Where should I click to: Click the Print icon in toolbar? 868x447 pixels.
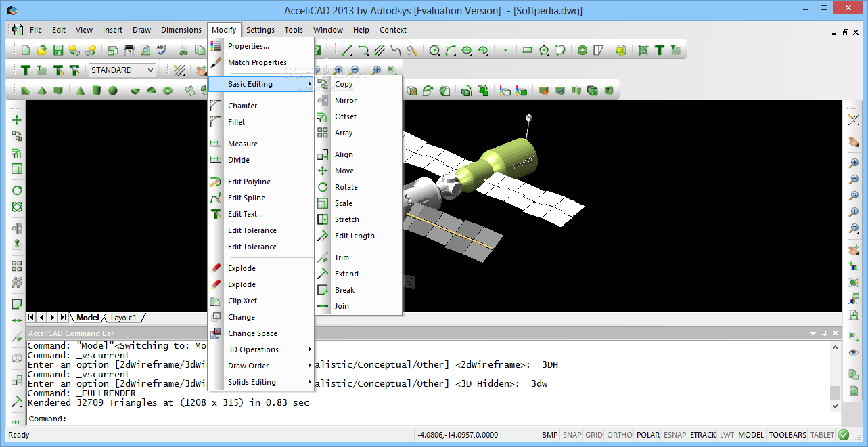tap(129, 50)
